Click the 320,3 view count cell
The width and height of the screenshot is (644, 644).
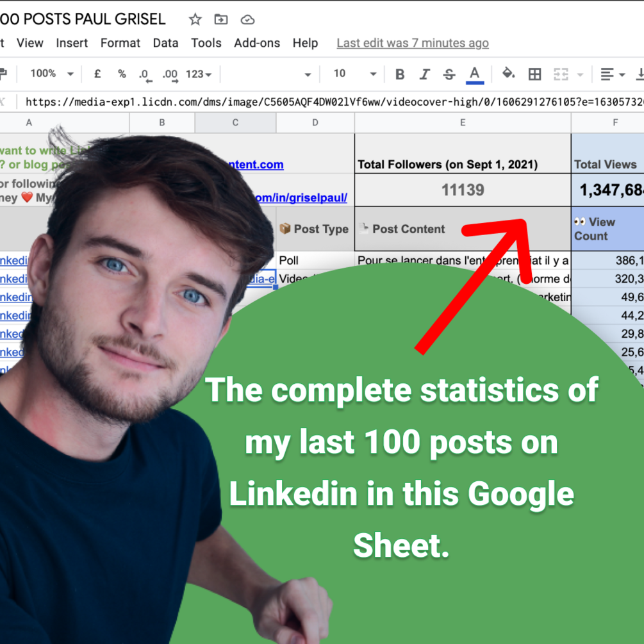coord(608,279)
